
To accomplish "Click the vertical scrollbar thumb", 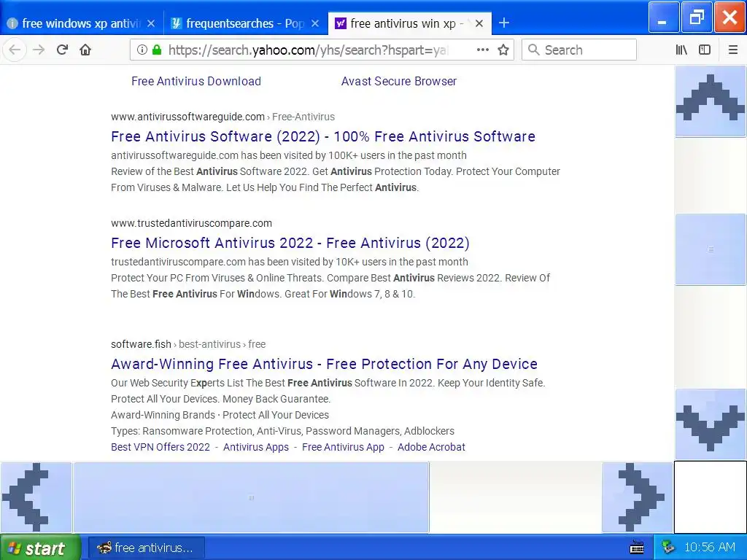I will point(711,249).
